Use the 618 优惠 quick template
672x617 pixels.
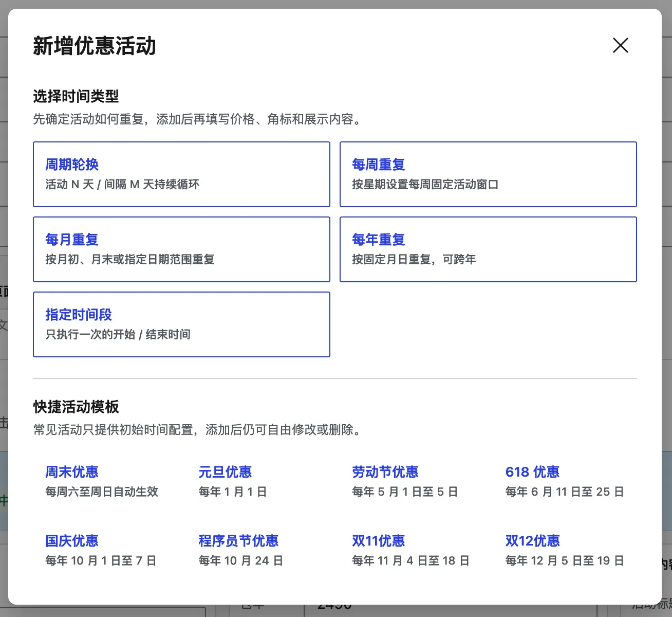click(x=565, y=481)
